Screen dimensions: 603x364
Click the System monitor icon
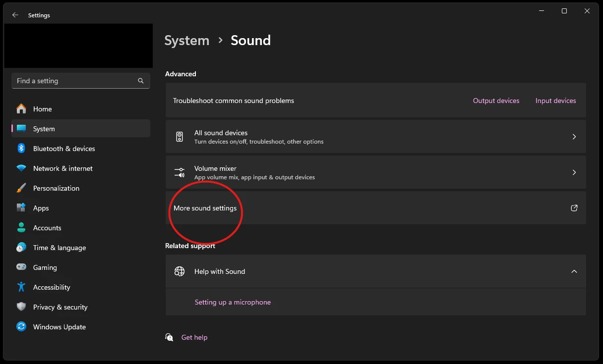coord(21,129)
